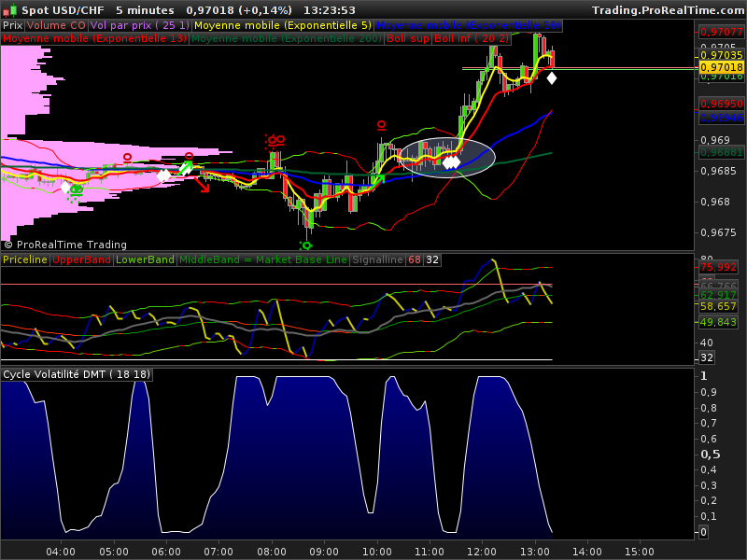The image size is (747, 560).
Task: Select Moyenne mobile (Exponentielle 50) label
Action: point(469,26)
